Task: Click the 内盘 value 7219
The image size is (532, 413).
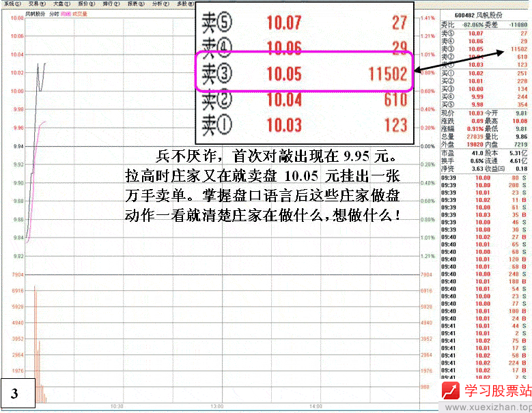Action: click(521, 144)
